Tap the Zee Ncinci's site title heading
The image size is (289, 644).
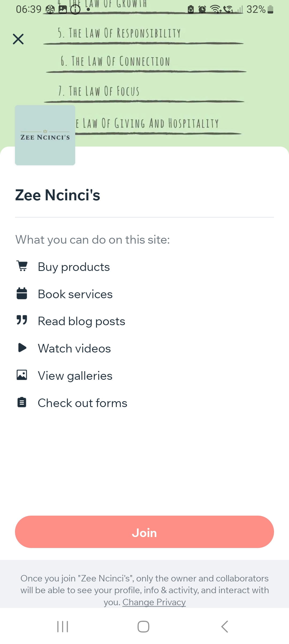[58, 195]
